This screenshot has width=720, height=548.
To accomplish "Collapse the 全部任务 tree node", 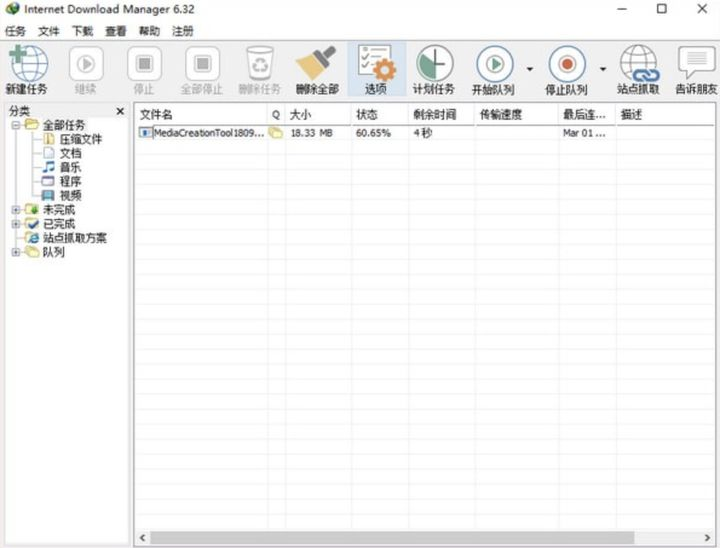I will click(16, 125).
